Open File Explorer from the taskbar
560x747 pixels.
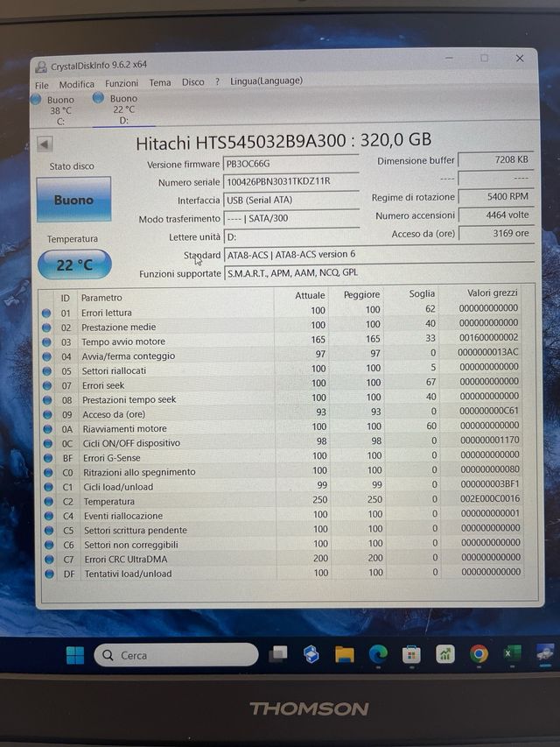tap(344, 654)
